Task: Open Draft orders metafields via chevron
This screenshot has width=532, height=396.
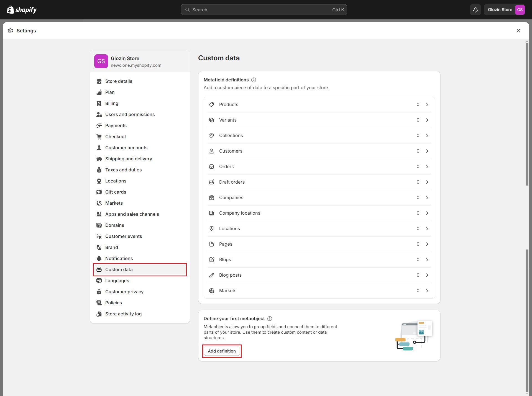Action: point(427,182)
